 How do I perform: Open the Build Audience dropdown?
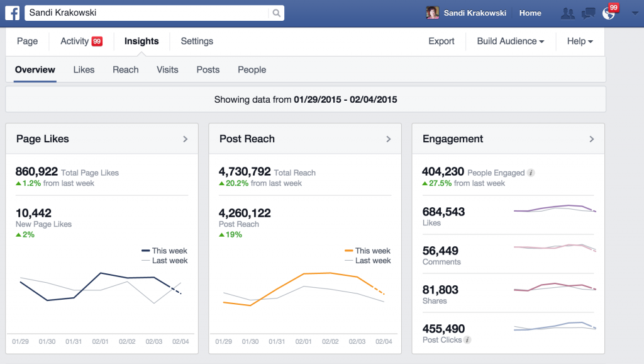[x=511, y=42]
